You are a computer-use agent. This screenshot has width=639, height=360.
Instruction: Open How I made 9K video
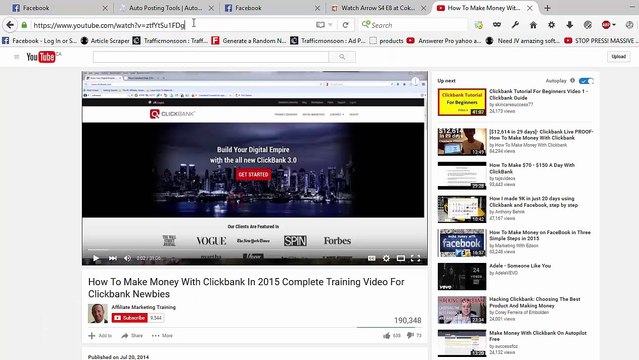pos(533,202)
